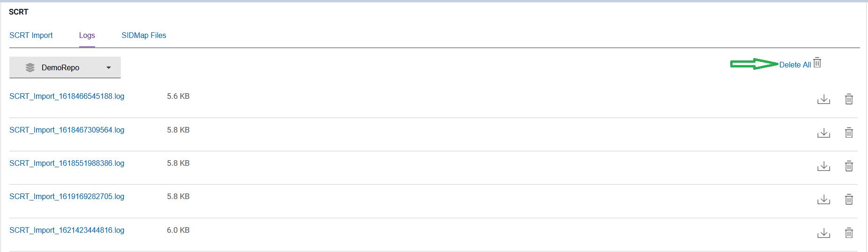Image resolution: width=868 pixels, height=252 pixels.
Task: Open SCRT_Import_1618467309564.log link
Action: click(67, 130)
